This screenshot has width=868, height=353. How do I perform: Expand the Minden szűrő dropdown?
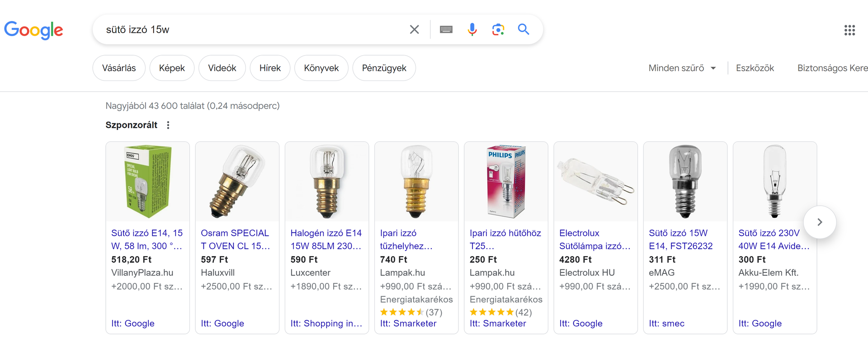pyautogui.click(x=682, y=68)
